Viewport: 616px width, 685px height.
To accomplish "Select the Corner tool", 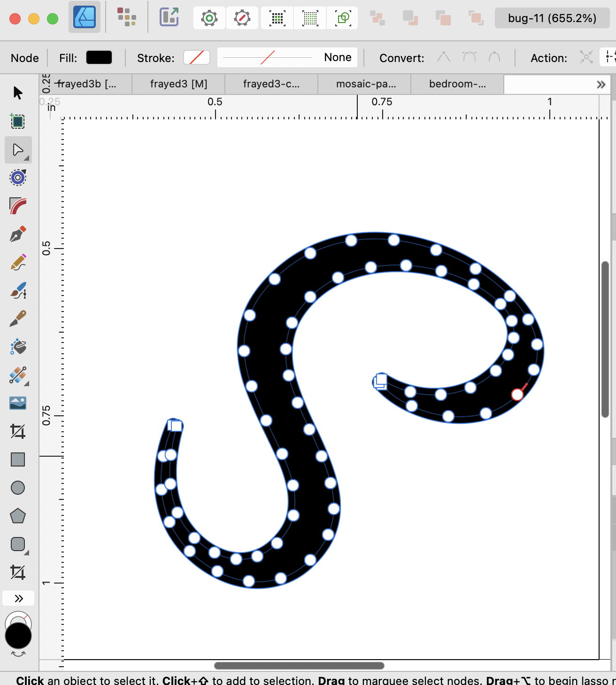I will (18, 206).
